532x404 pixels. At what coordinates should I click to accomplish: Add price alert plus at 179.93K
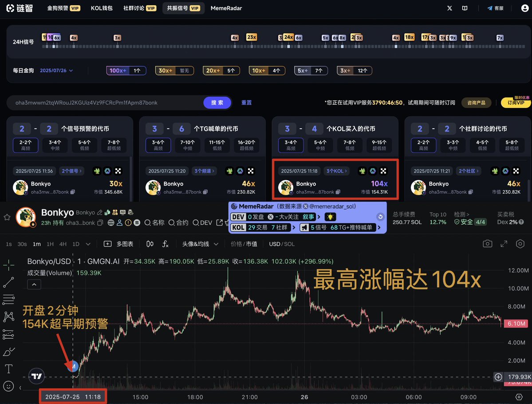coord(498,377)
